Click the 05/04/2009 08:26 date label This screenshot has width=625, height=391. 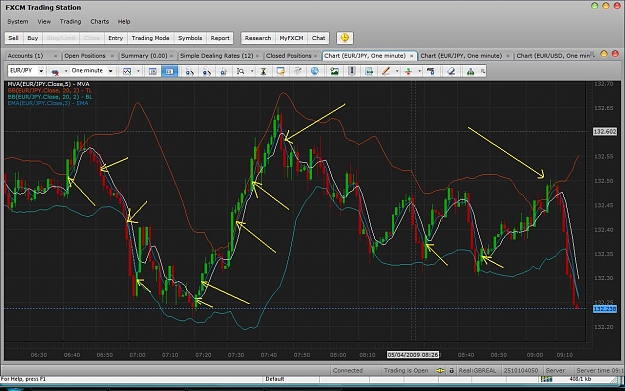click(x=413, y=355)
